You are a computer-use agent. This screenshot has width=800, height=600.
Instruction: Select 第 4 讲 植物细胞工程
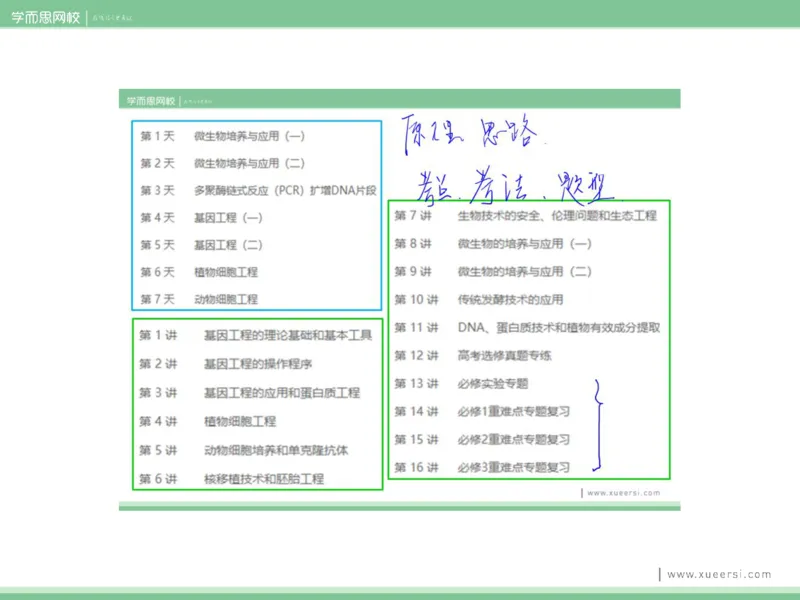pos(208,421)
